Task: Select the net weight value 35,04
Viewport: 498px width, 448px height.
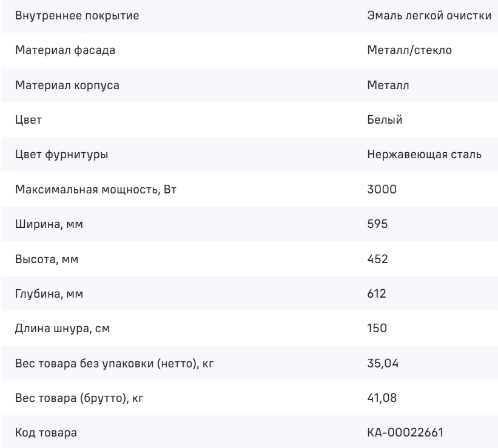Action: [x=382, y=364]
